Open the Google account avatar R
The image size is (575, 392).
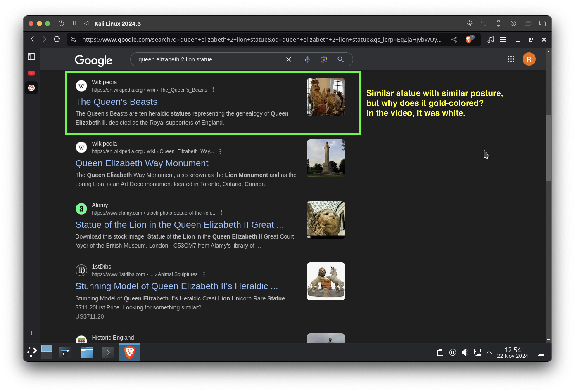pyautogui.click(x=529, y=59)
